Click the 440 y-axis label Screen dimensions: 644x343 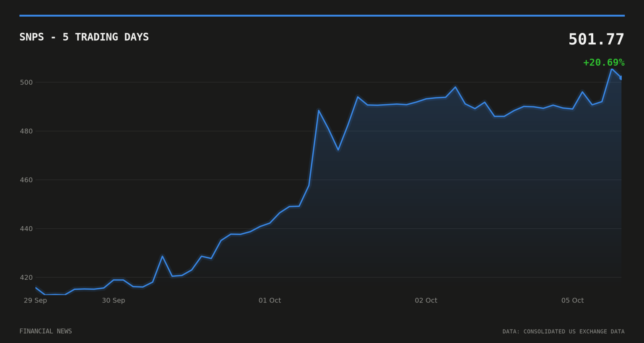[x=26, y=229]
